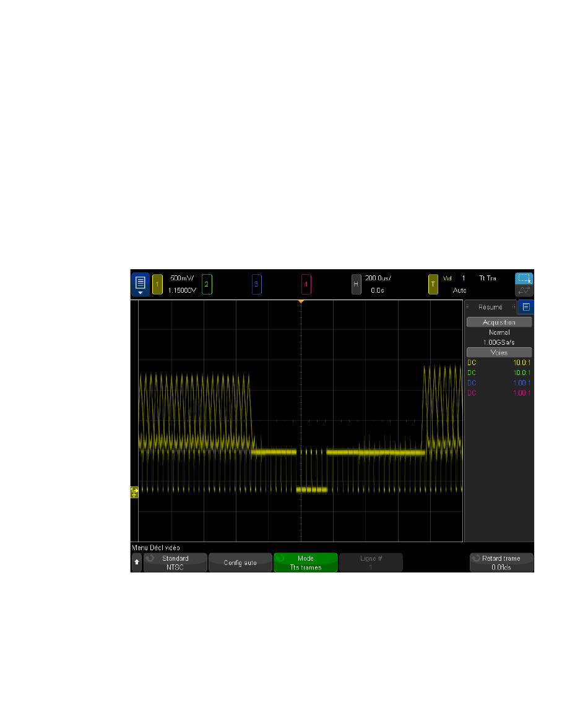Click the Config auto softkey

pyautogui.click(x=240, y=563)
